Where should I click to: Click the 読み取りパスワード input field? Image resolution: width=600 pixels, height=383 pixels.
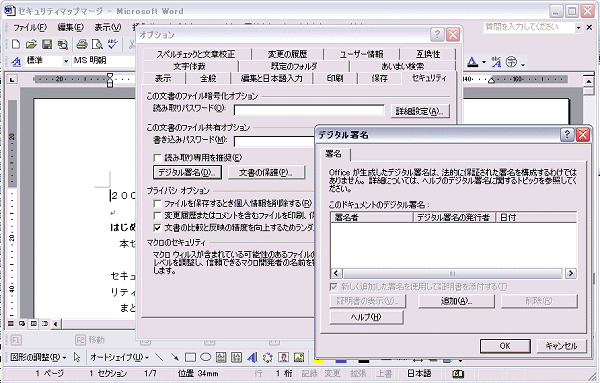pos(309,110)
